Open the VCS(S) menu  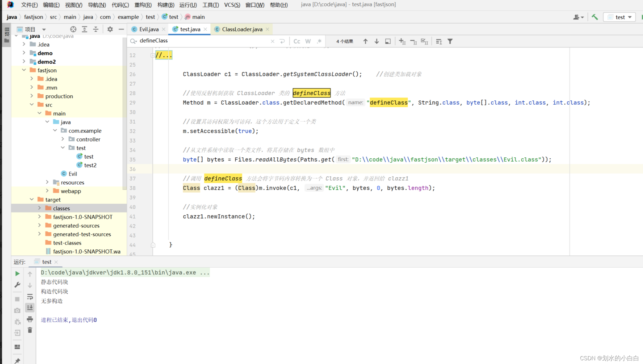tap(232, 5)
